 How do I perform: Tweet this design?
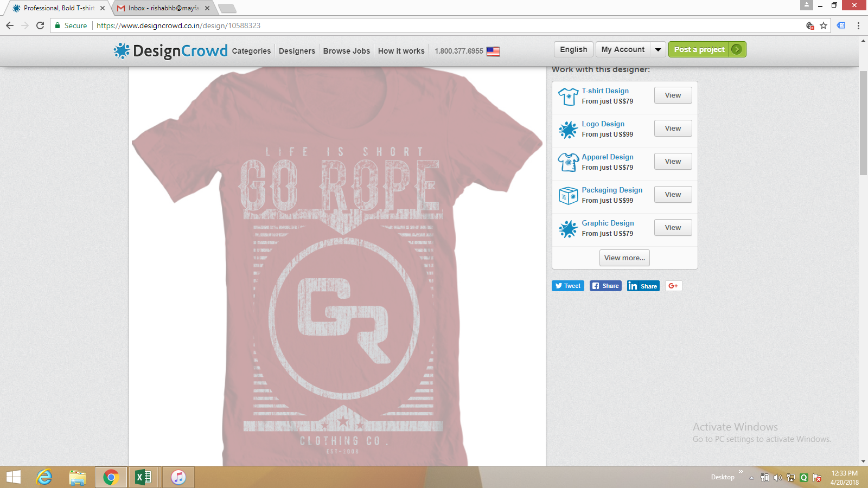click(567, 286)
